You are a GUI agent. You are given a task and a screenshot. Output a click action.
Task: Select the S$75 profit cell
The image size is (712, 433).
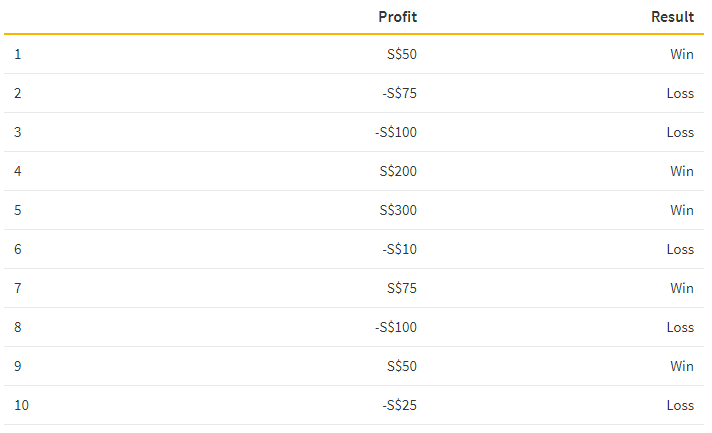click(401, 288)
